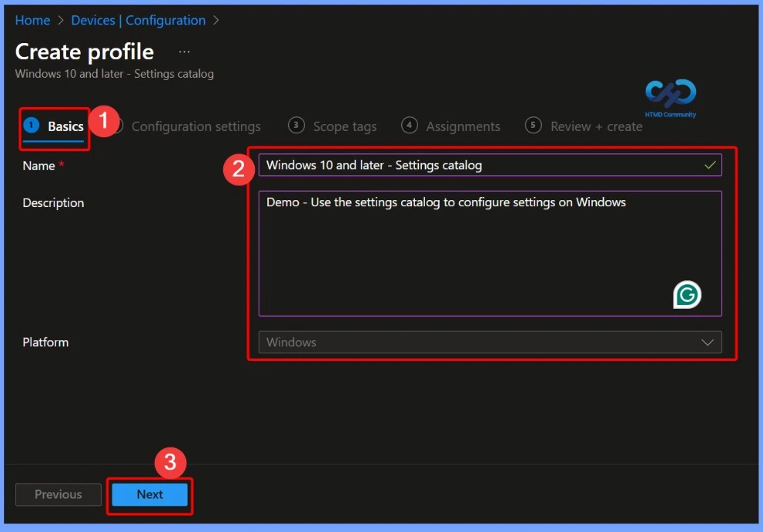This screenshot has width=763, height=532.
Task: Click the step 4 circle beside Assignments
Action: point(409,125)
